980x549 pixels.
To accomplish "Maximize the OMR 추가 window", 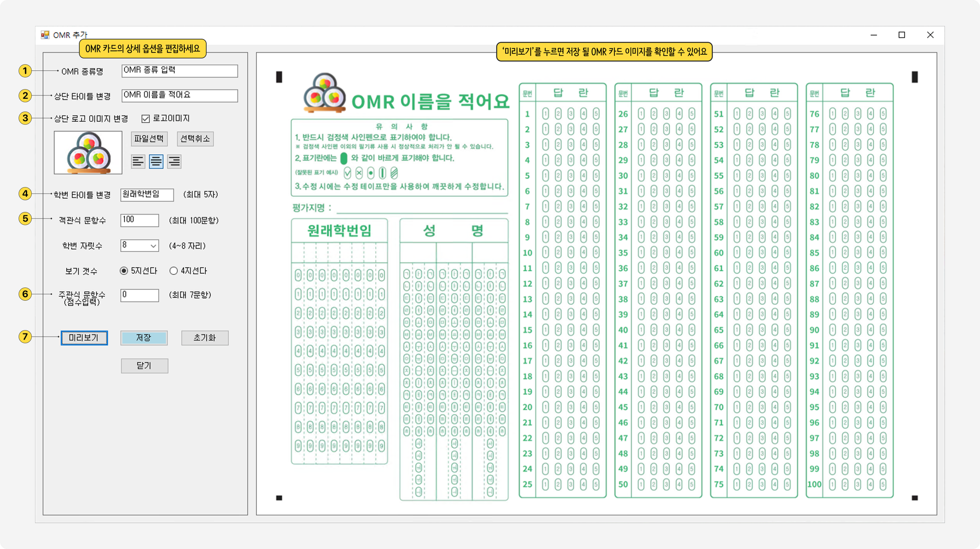I will click(x=902, y=35).
